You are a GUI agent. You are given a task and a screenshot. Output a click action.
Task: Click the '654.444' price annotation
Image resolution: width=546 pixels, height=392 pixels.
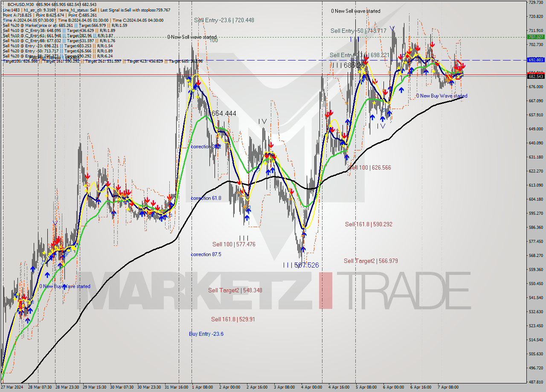(224, 113)
